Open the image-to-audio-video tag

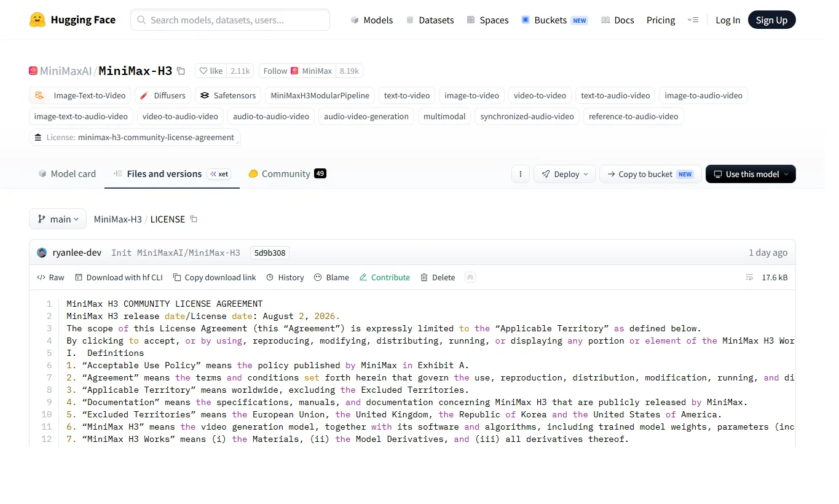[704, 95]
